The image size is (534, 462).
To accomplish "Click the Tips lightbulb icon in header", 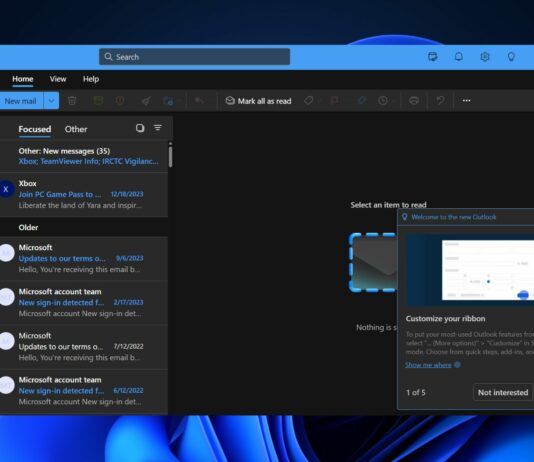I will click(511, 57).
